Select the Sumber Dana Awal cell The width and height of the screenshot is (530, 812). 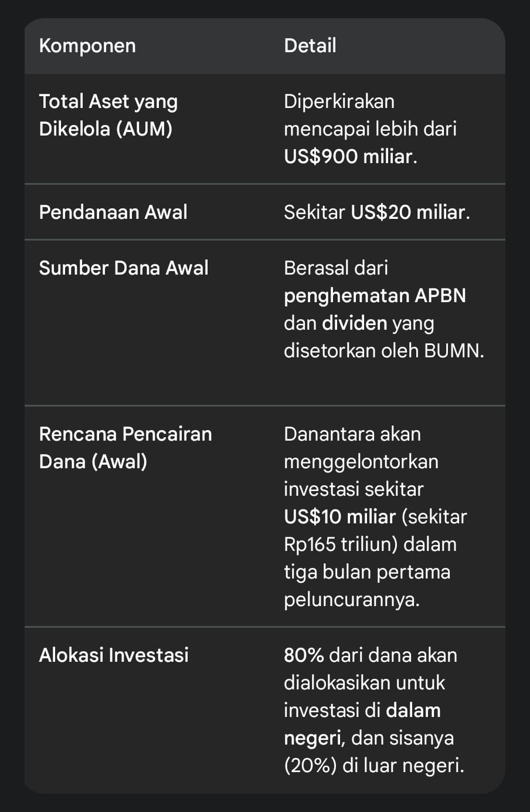tap(123, 268)
